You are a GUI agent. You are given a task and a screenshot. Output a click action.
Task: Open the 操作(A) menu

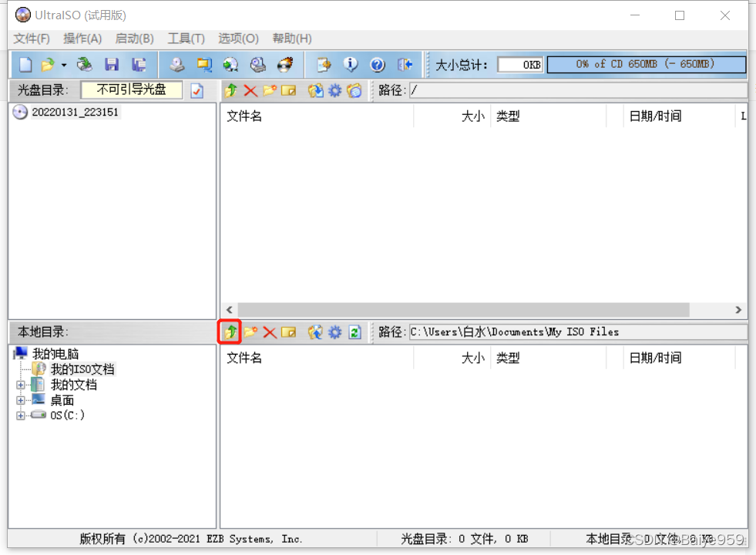pyautogui.click(x=82, y=39)
